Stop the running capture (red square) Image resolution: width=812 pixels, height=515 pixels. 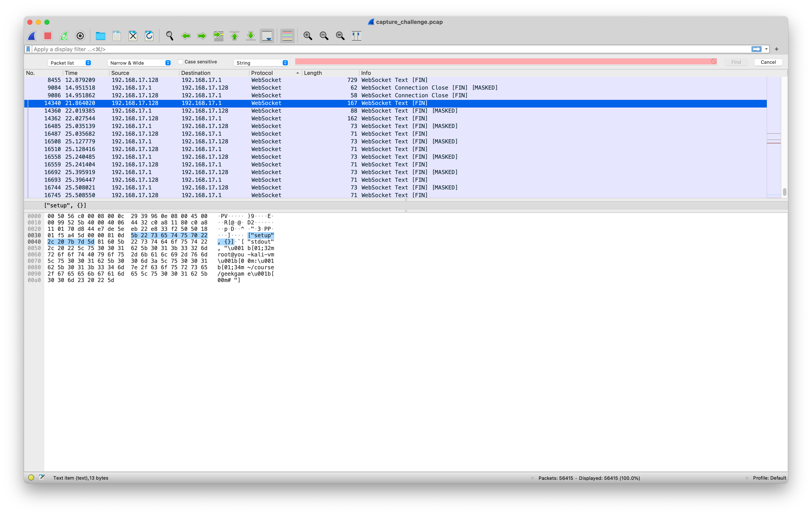pos(48,36)
